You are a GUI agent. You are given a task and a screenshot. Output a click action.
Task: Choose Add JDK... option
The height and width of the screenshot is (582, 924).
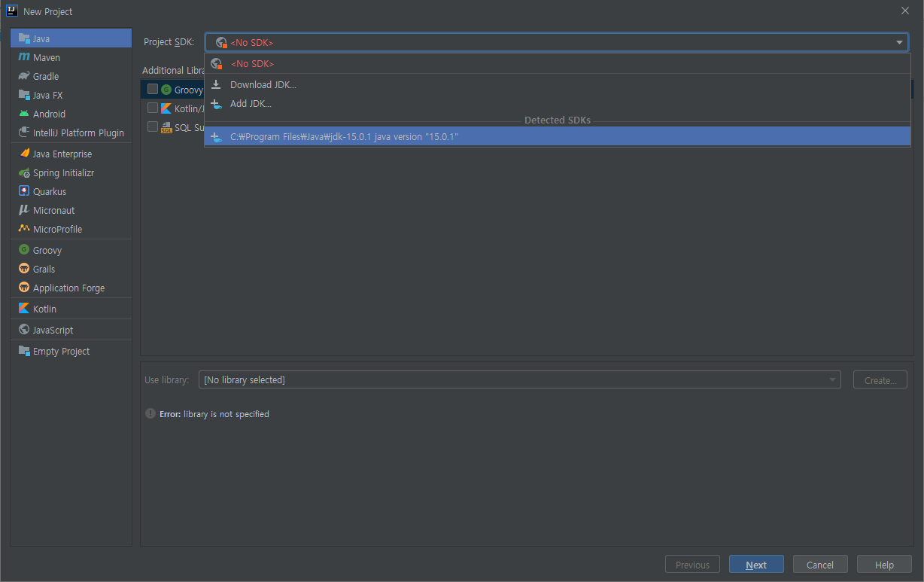[x=558, y=104]
